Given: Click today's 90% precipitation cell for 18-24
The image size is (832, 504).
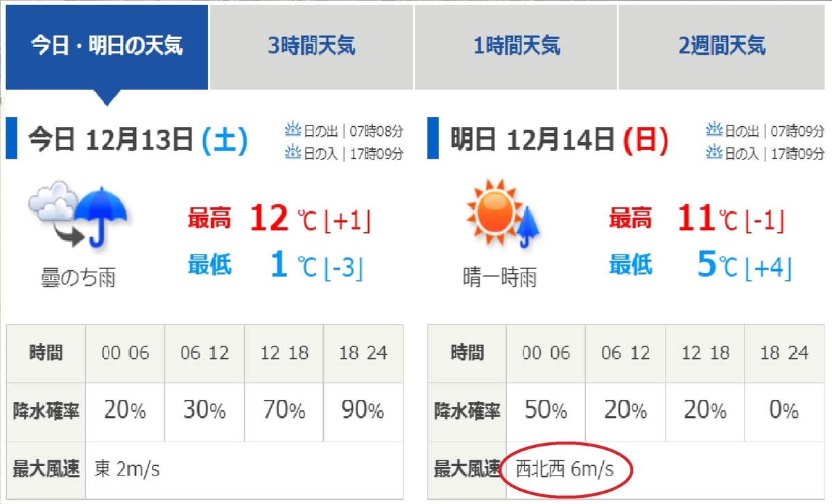Looking at the screenshot, I should (x=363, y=411).
